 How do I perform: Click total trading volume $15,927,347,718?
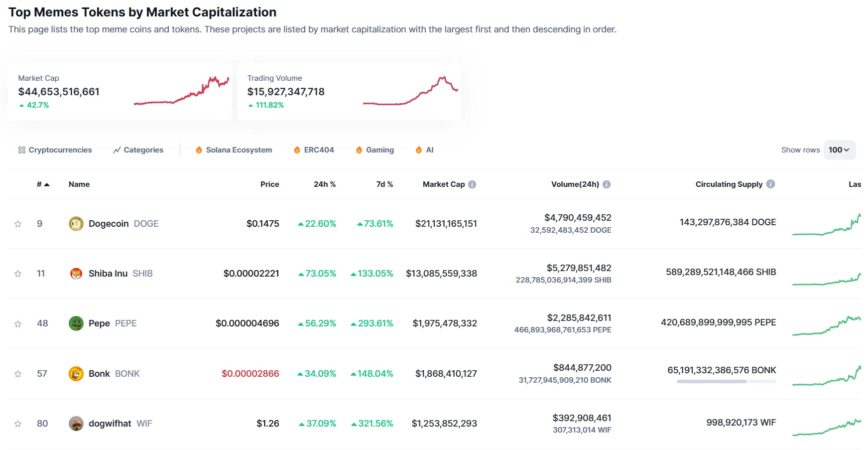click(286, 92)
